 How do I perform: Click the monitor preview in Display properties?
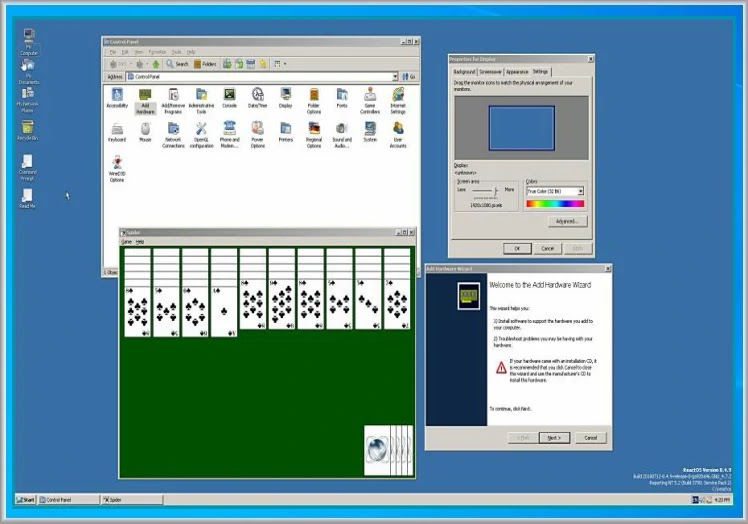(521, 128)
